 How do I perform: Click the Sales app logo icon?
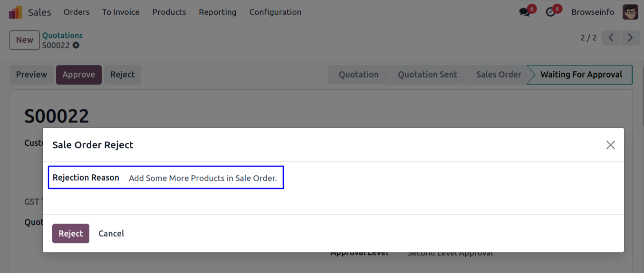click(15, 12)
